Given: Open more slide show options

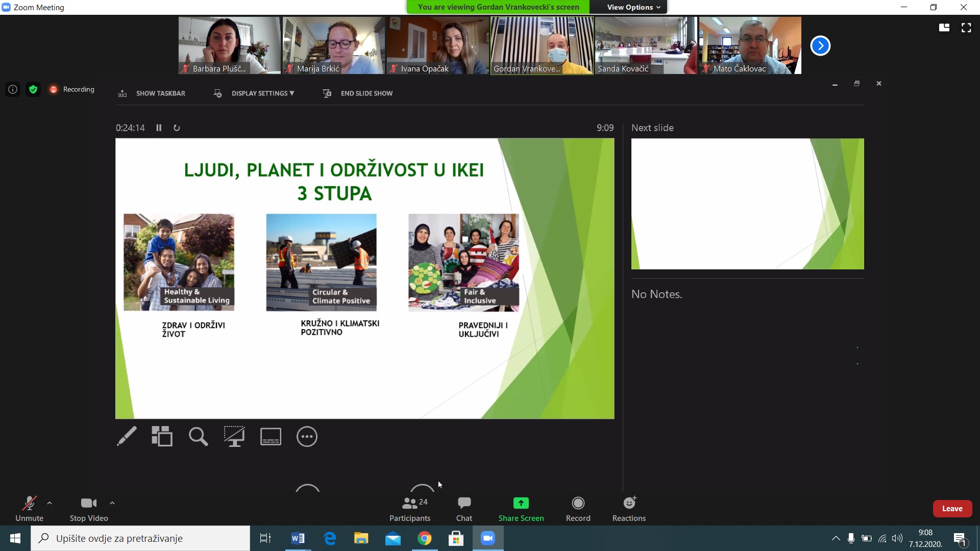Looking at the screenshot, I should point(307,436).
